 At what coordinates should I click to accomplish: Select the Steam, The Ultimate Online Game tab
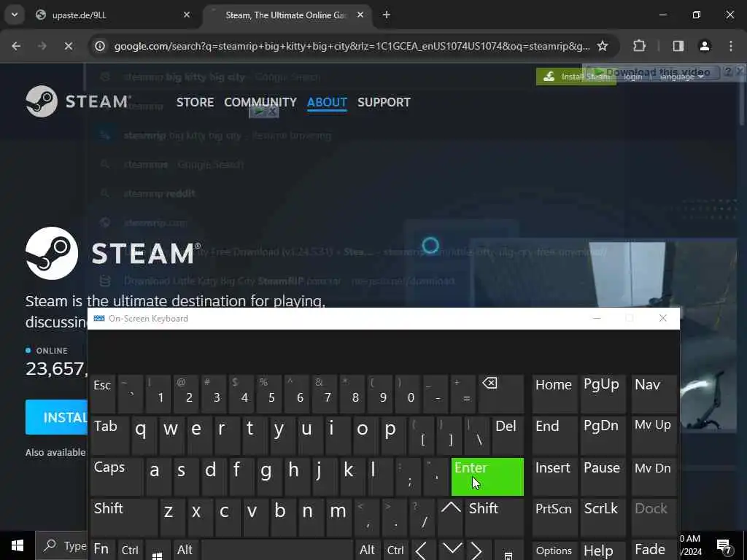pos(287,15)
